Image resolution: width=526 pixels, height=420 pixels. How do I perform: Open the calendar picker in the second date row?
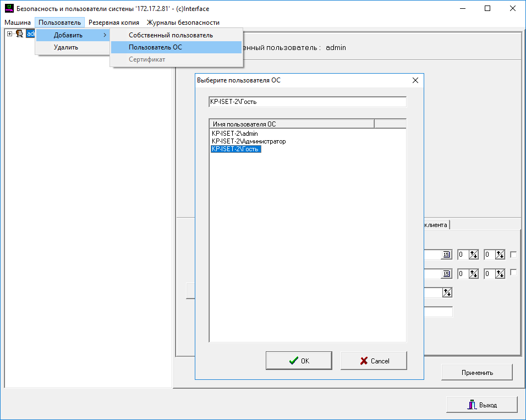coord(446,274)
